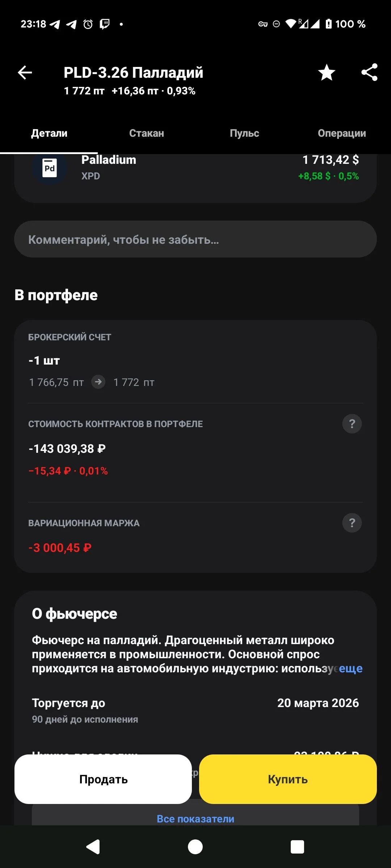Focus the comment input field
This screenshot has width=391, height=868.
195,239
